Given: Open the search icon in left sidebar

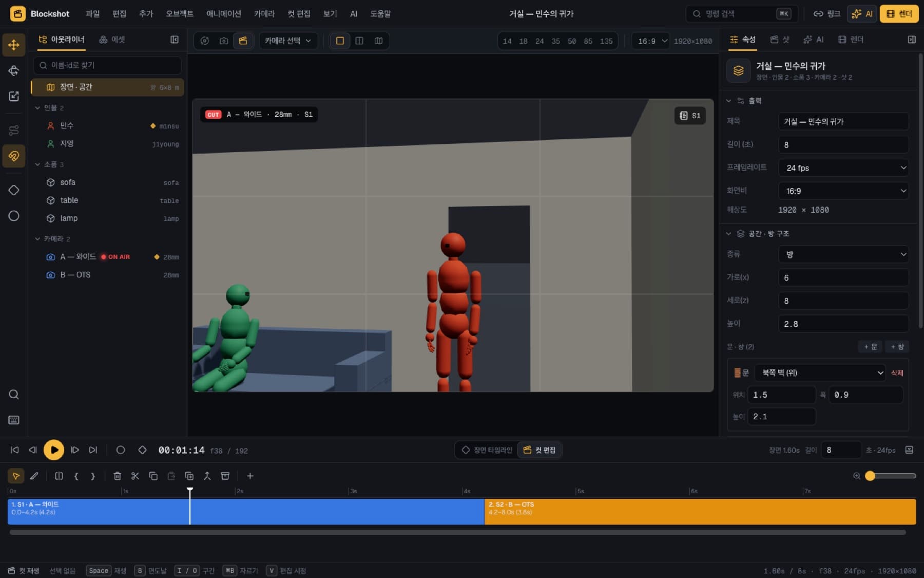Looking at the screenshot, I should point(14,394).
